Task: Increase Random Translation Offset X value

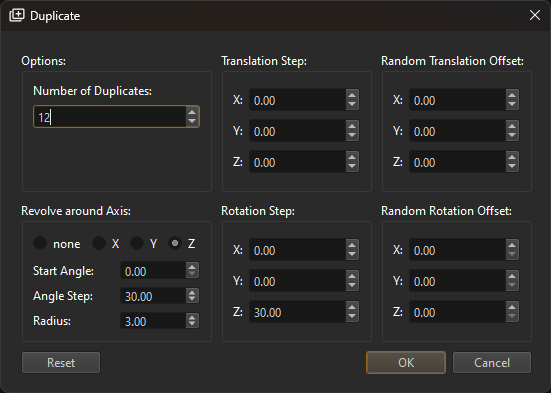Action: tap(512, 95)
